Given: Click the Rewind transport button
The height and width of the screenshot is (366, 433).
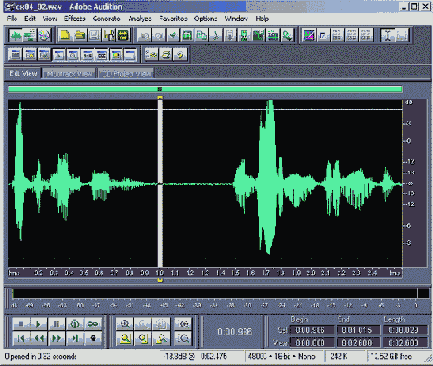Looking at the screenshot, I should 38,339.
